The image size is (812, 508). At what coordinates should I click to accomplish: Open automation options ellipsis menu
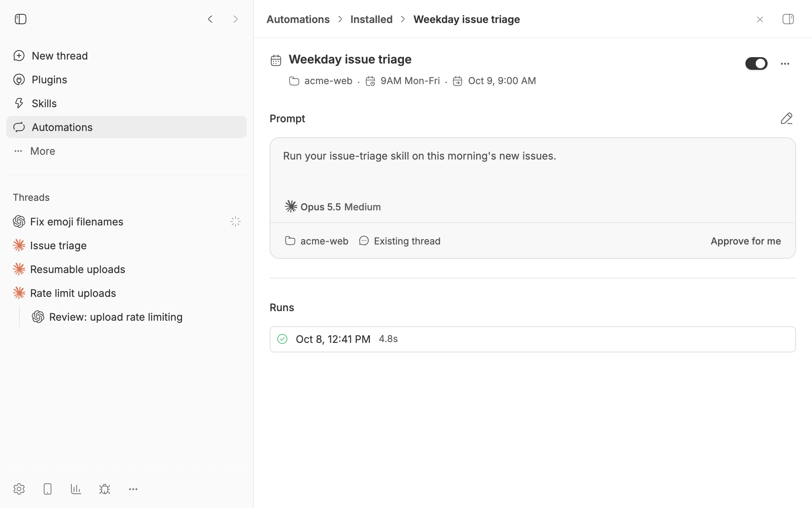point(785,63)
